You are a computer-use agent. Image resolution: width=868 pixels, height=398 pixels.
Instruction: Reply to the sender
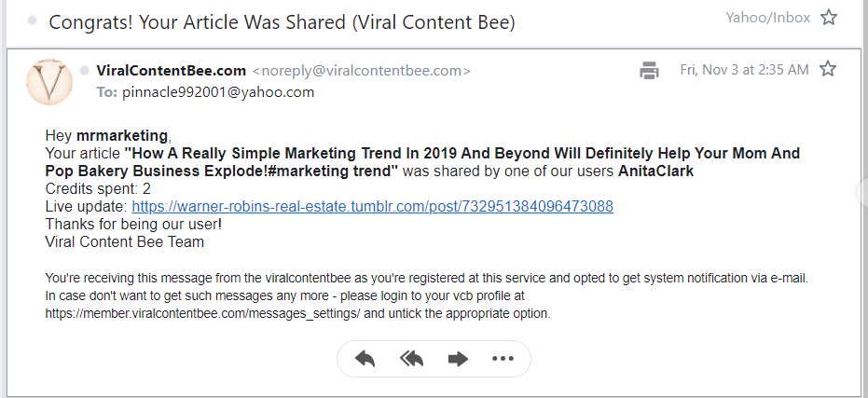pyautogui.click(x=365, y=359)
